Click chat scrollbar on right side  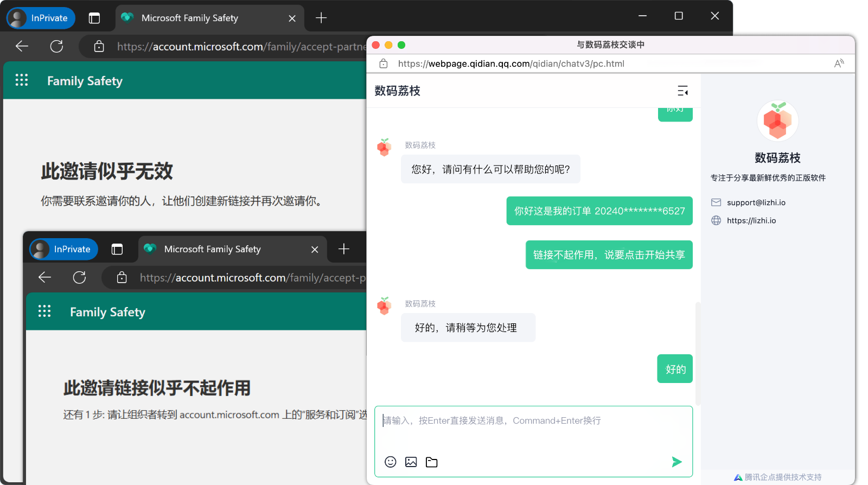[698, 353]
